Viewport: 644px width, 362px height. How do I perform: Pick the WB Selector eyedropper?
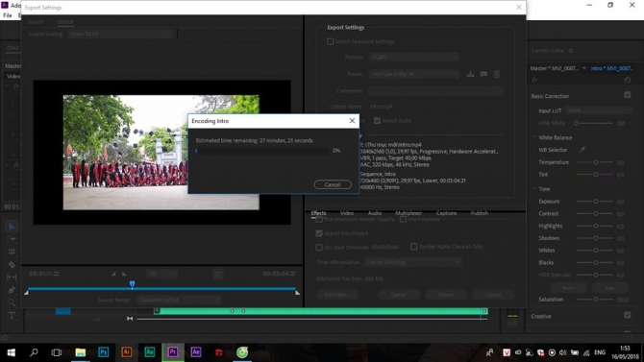click(x=582, y=150)
